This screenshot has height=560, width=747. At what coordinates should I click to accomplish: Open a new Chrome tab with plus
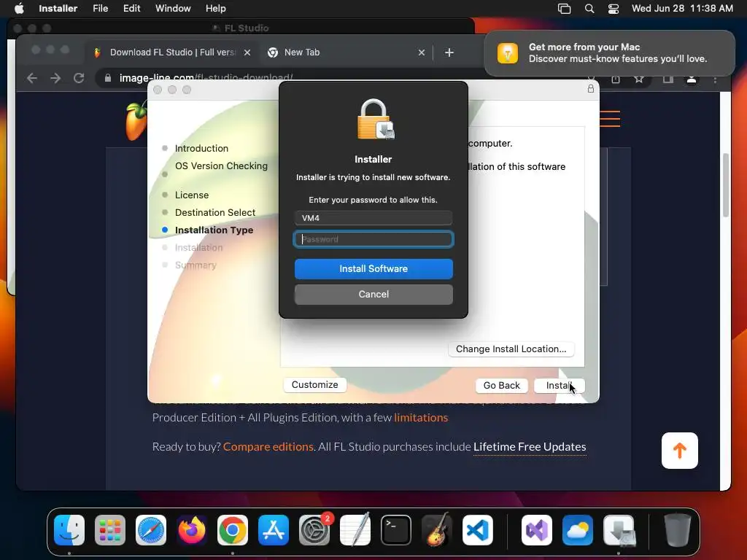tap(449, 52)
